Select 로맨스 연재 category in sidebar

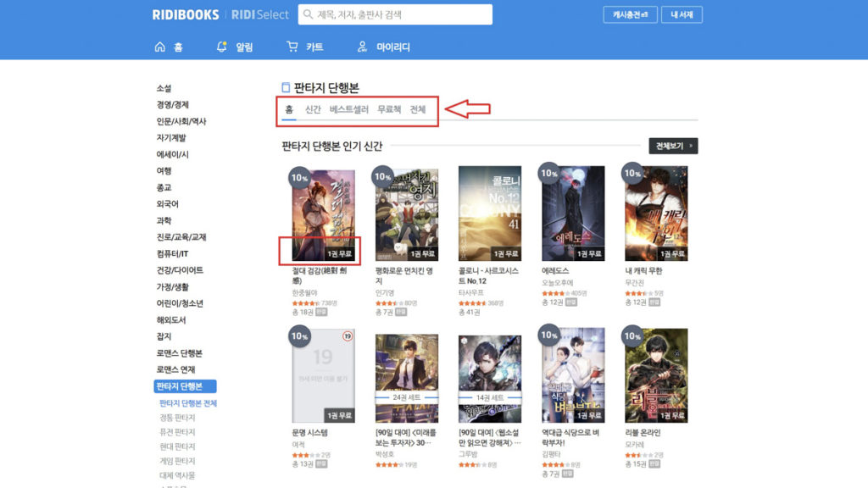coord(175,369)
